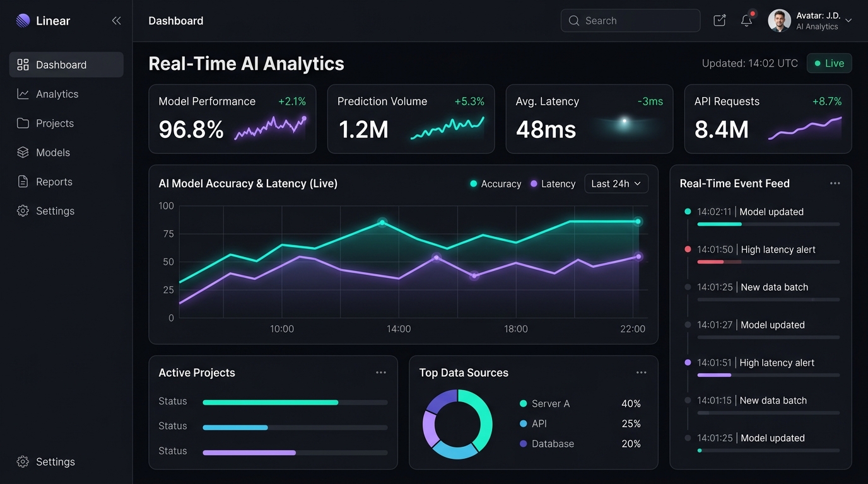The image size is (868, 484).
Task: Go to Analytics in the sidebar
Action: point(66,94)
